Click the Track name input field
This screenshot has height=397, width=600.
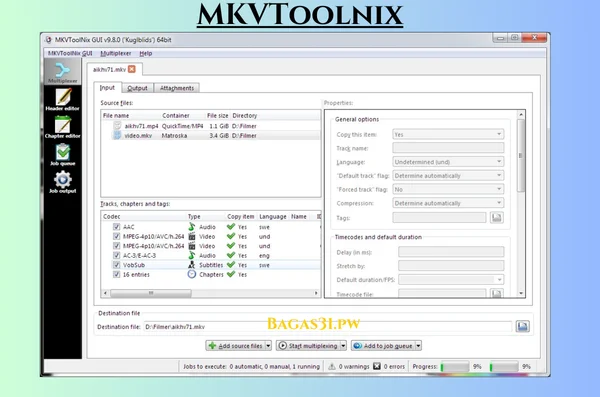(448, 148)
